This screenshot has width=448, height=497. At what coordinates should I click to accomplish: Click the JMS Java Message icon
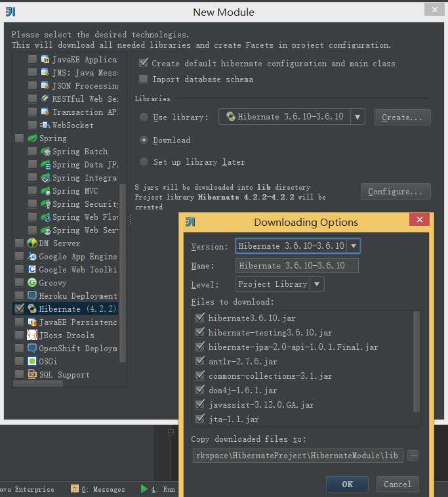tap(45, 73)
